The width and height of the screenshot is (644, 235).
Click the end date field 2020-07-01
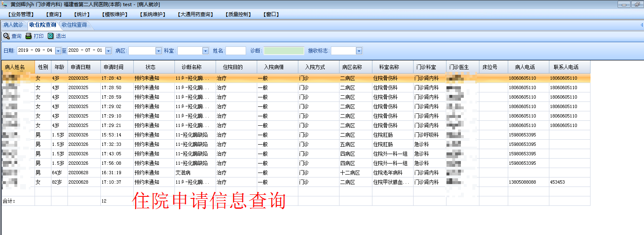[x=86, y=51]
